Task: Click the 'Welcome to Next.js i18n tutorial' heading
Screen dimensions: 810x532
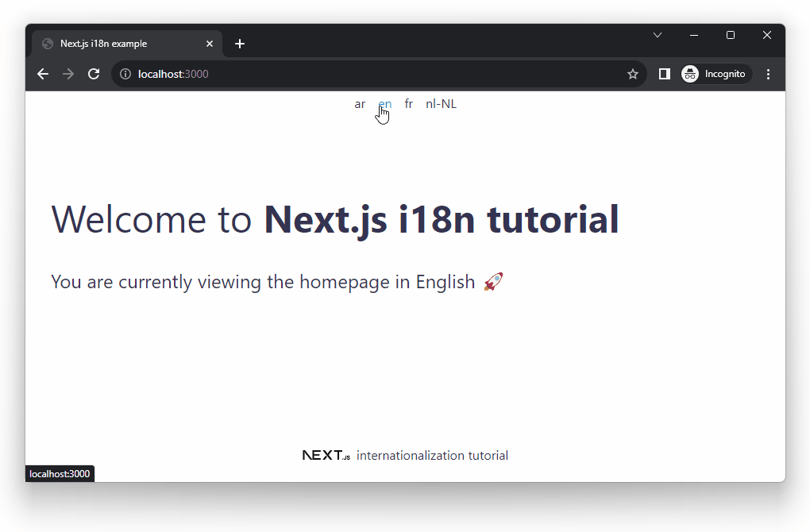Action: coord(335,219)
